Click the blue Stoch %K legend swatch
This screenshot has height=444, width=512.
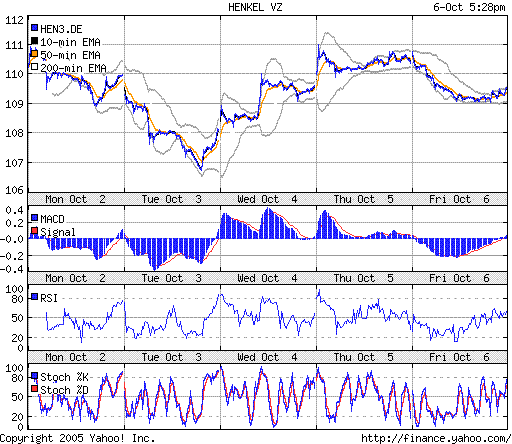click(x=34, y=376)
